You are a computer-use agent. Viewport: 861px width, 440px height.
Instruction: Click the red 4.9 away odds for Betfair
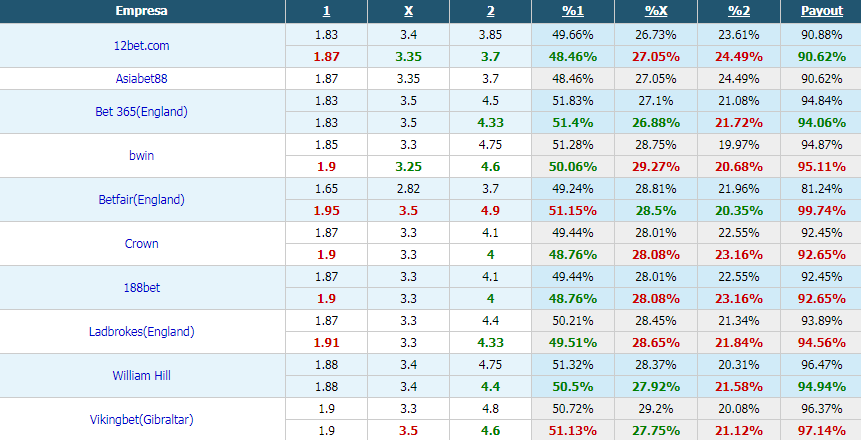click(490, 210)
